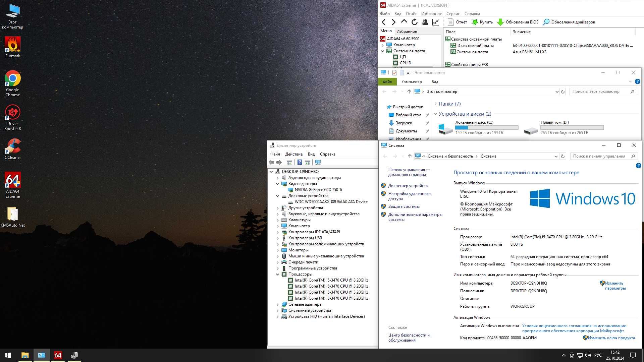Collapse 'Видеоадаптеры' in Device Manager
Screen dimensions: 644x362
[277, 184]
